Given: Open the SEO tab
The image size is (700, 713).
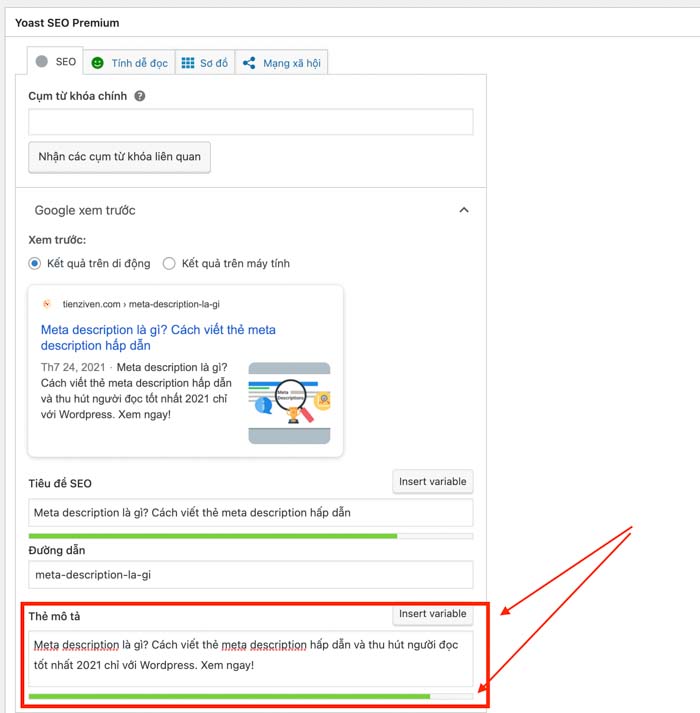Looking at the screenshot, I should click(55, 61).
